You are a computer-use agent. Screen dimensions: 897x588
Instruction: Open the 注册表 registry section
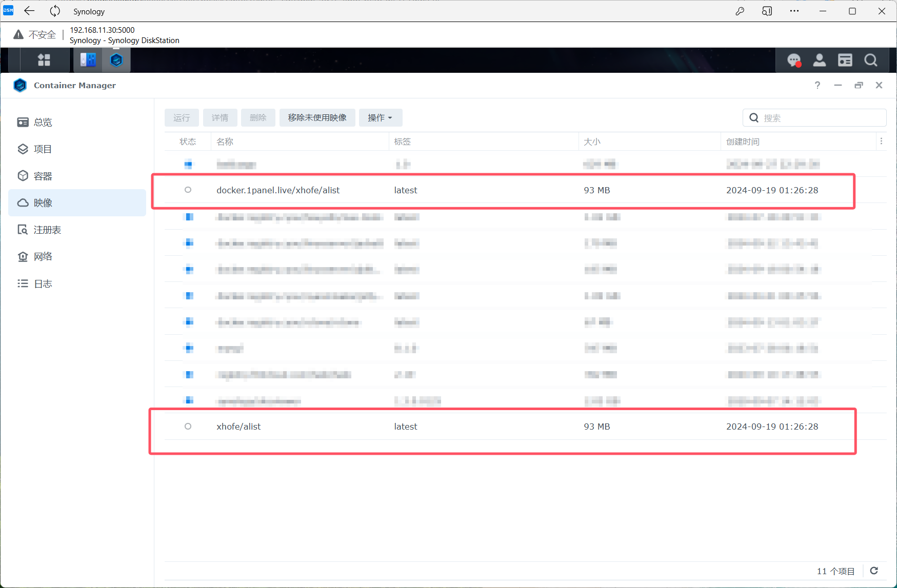[77, 230]
